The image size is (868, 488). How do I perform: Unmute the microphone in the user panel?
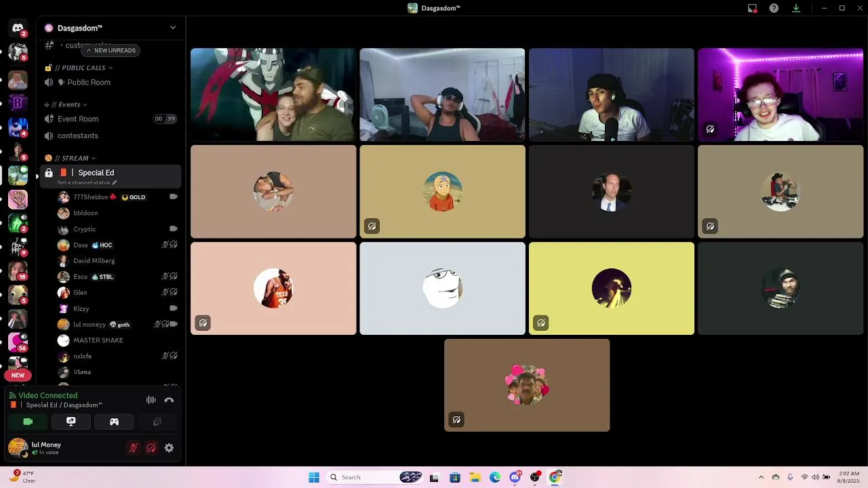coord(134,448)
